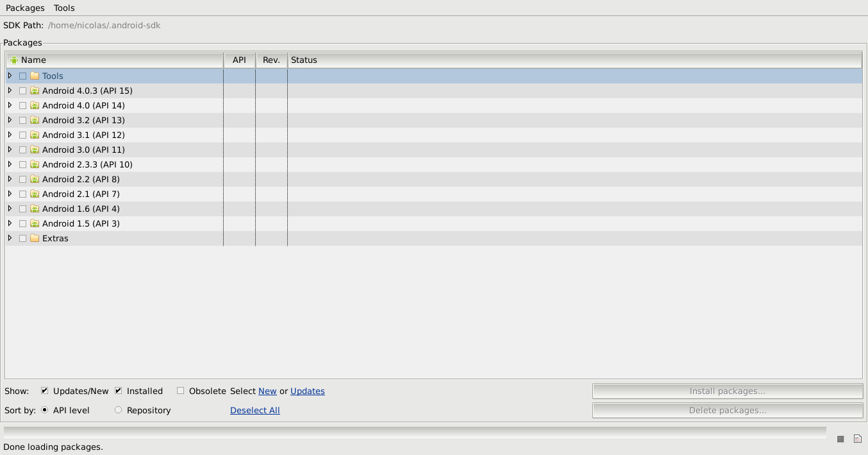Click the Android 3.0 platform folder icon
Image resolution: width=868 pixels, height=455 pixels.
[x=35, y=150]
